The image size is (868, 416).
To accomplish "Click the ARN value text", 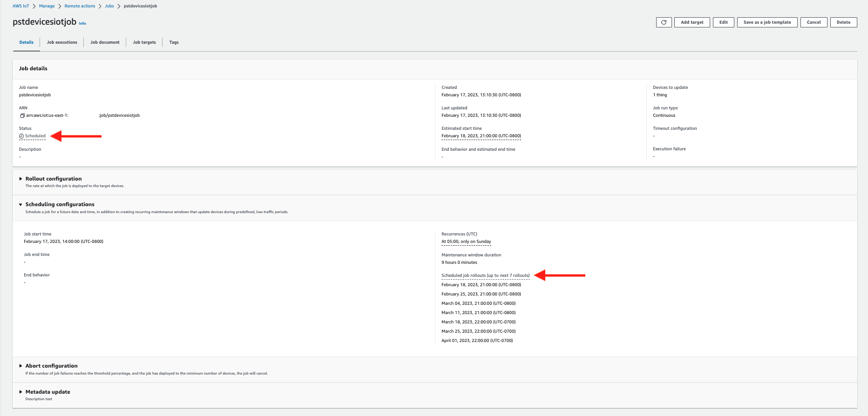I will point(83,115).
